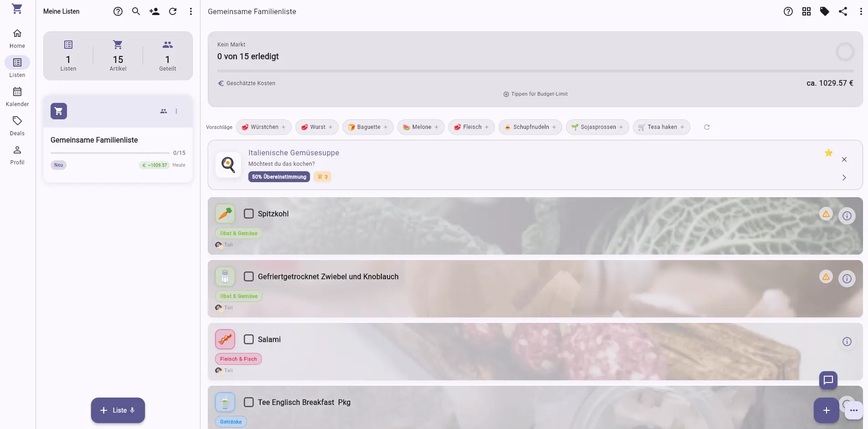Open Meine Listen overflow menu
This screenshot has height=429, width=868.
click(x=191, y=11)
